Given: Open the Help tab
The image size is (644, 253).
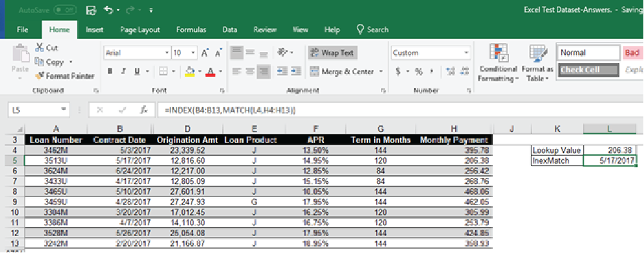Looking at the screenshot, I should coord(332,30).
